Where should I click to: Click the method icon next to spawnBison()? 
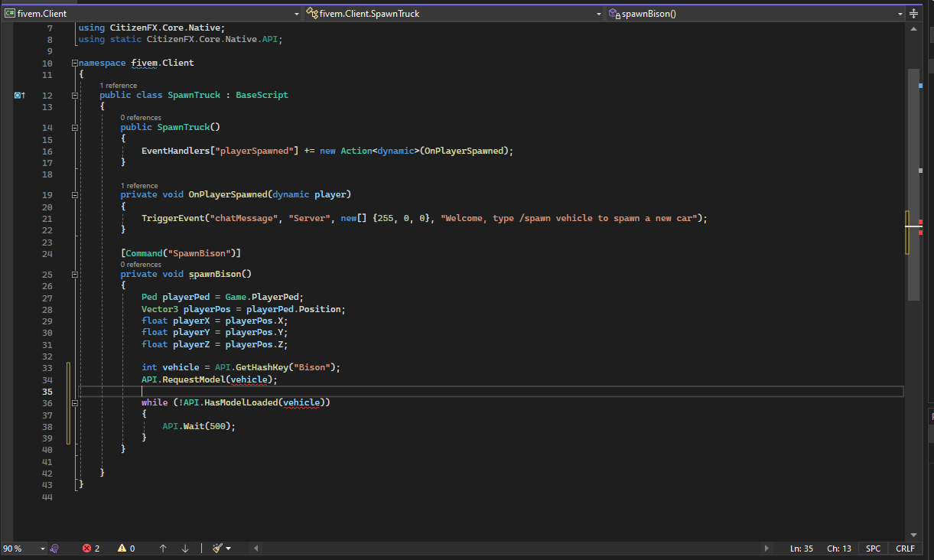click(x=613, y=13)
